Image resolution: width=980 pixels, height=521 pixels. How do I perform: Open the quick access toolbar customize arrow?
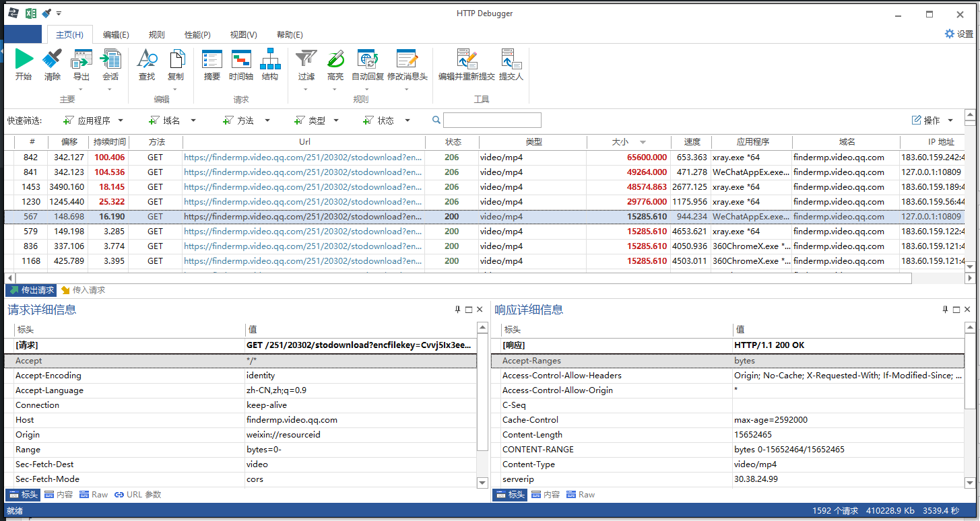[59, 13]
